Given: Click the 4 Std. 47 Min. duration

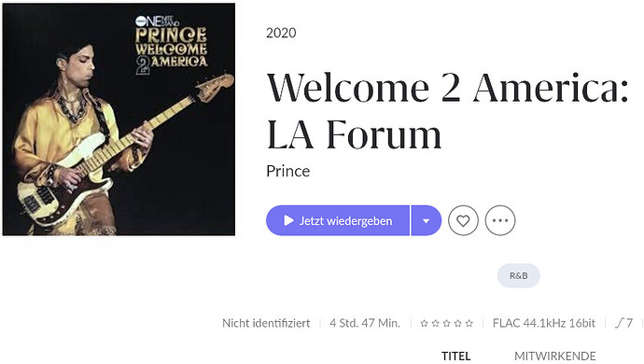Looking at the screenshot, I should click(x=365, y=323).
